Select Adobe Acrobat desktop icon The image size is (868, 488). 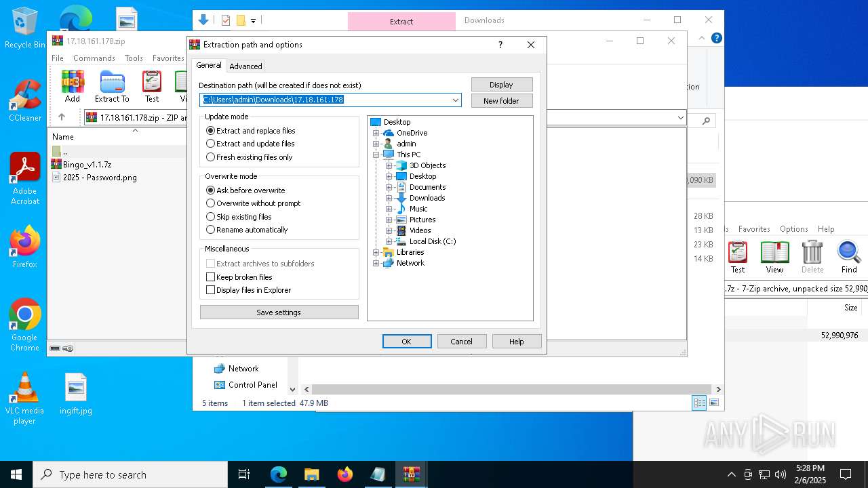pos(25,179)
